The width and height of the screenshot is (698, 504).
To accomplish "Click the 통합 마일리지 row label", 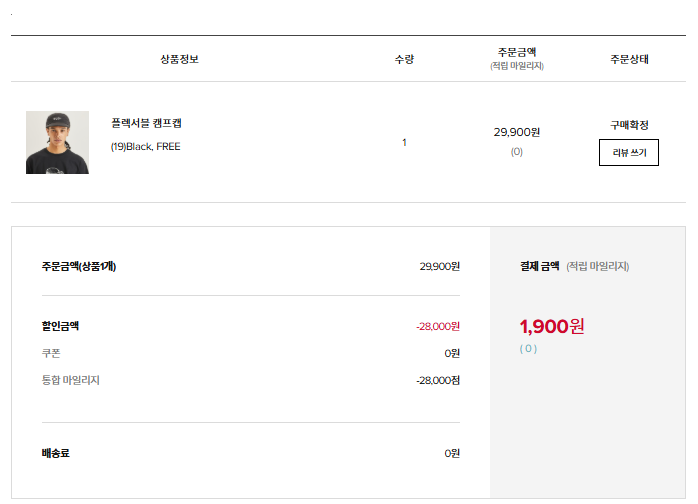I will (70, 380).
